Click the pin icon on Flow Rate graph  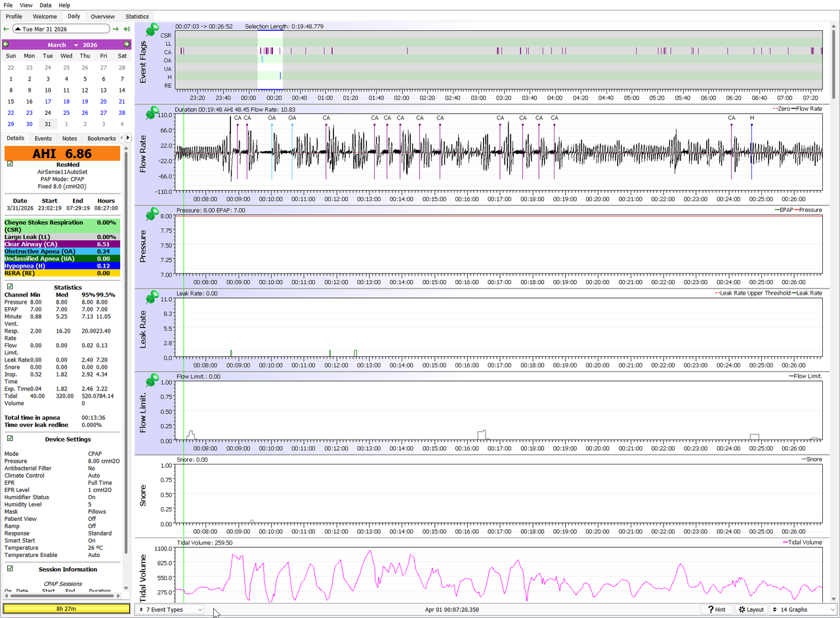tap(152, 112)
